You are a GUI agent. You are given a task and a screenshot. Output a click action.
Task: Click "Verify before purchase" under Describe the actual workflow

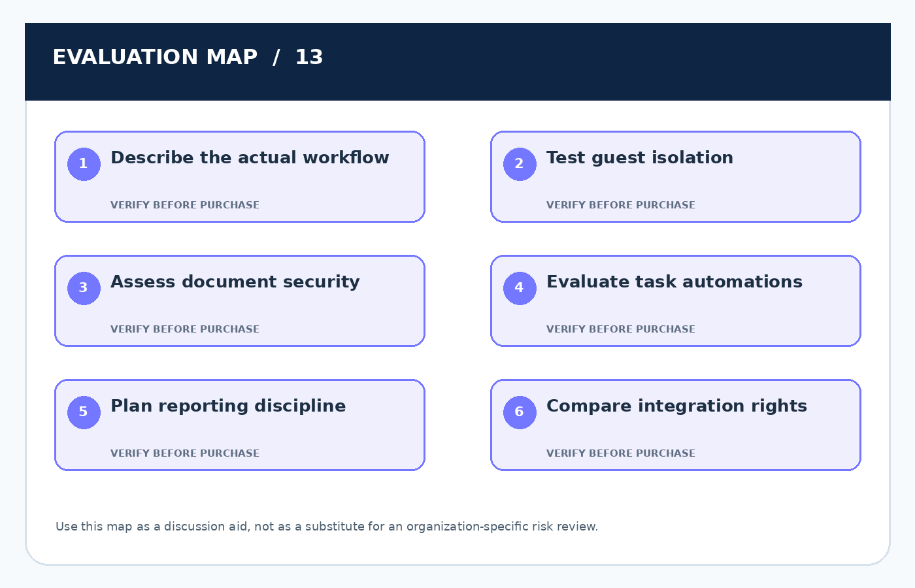tap(185, 205)
